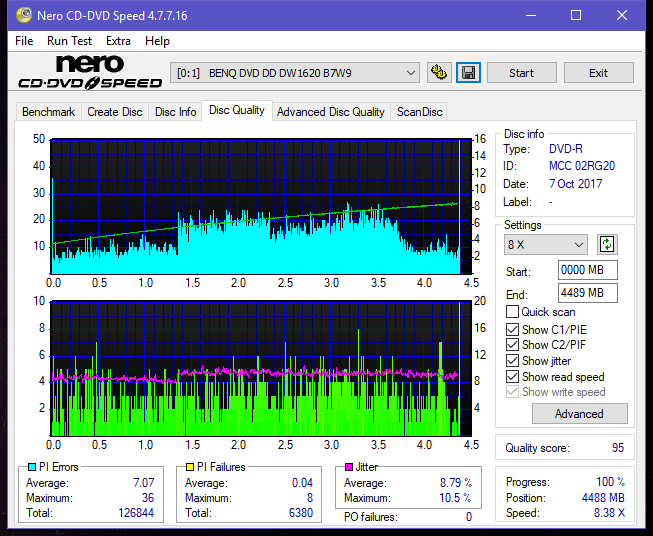Click the Exit button

point(598,73)
